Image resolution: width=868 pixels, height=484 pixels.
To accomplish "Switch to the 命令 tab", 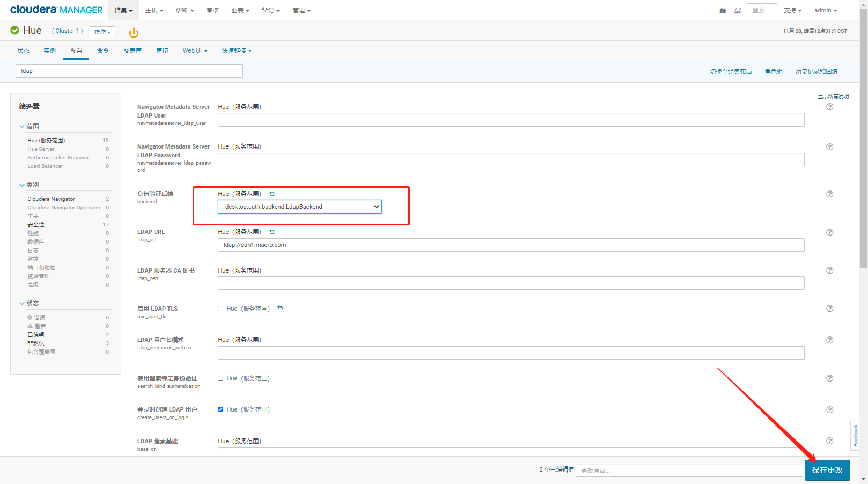I will pos(103,50).
